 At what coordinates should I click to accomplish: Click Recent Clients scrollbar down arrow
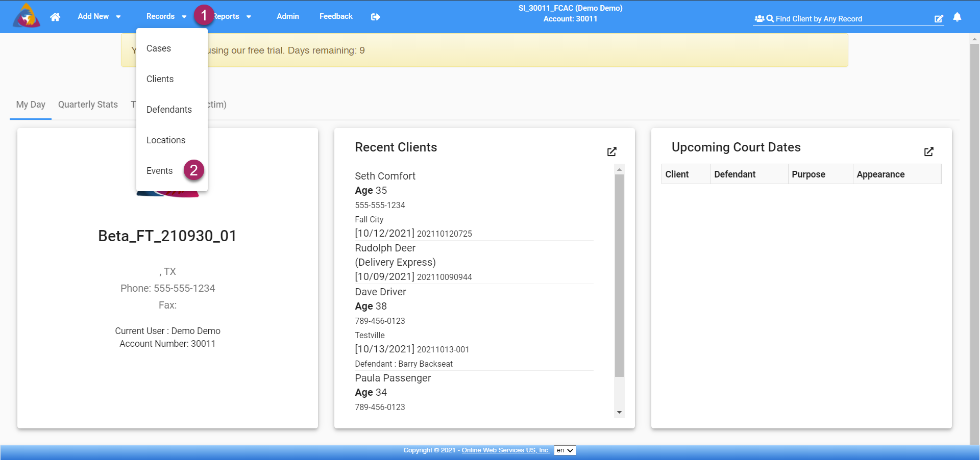tap(619, 413)
